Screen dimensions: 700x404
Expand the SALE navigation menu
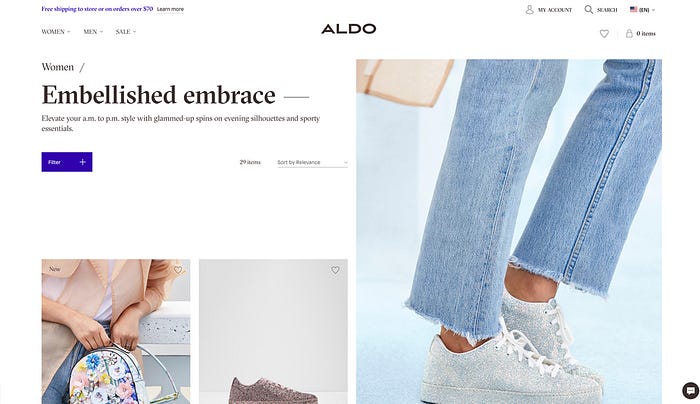(x=125, y=32)
